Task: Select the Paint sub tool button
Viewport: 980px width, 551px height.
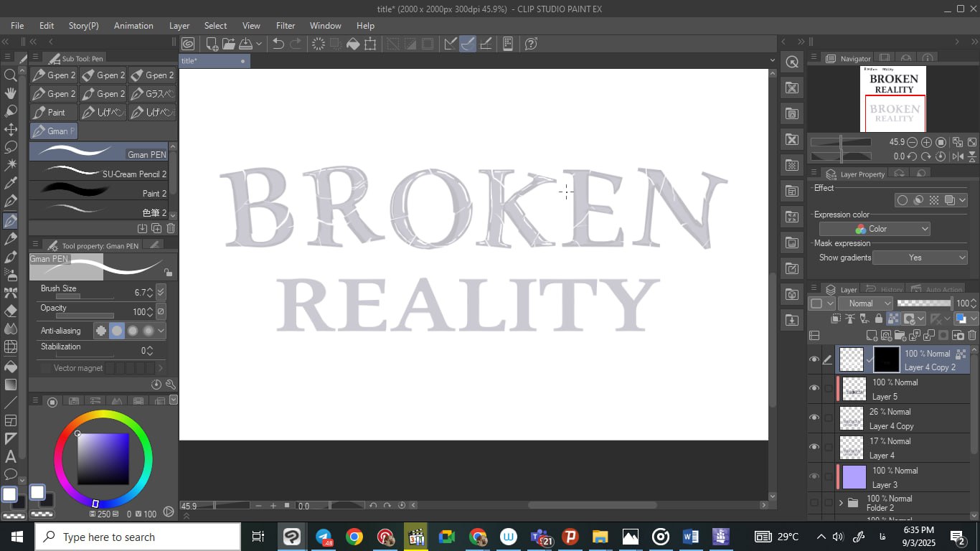Action: coord(53,113)
